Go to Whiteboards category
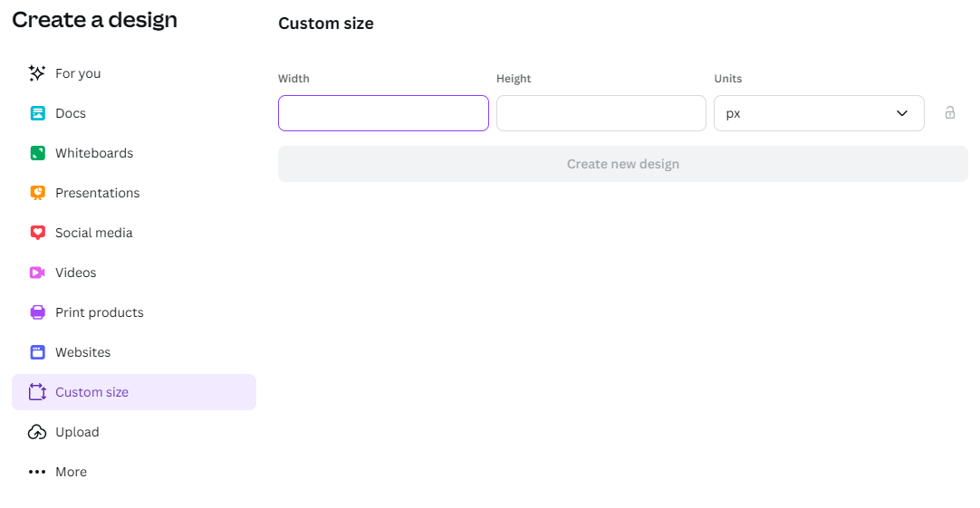The height and width of the screenshot is (508, 980). tap(134, 153)
